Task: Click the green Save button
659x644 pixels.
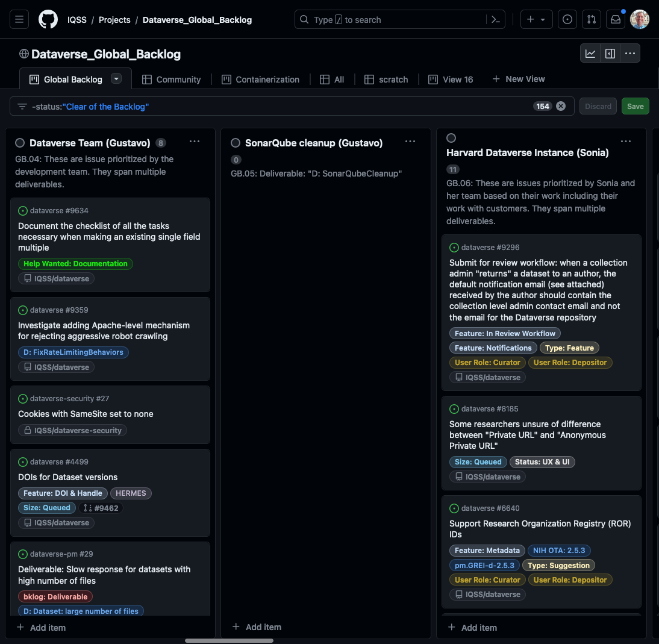Action: (x=635, y=107)
